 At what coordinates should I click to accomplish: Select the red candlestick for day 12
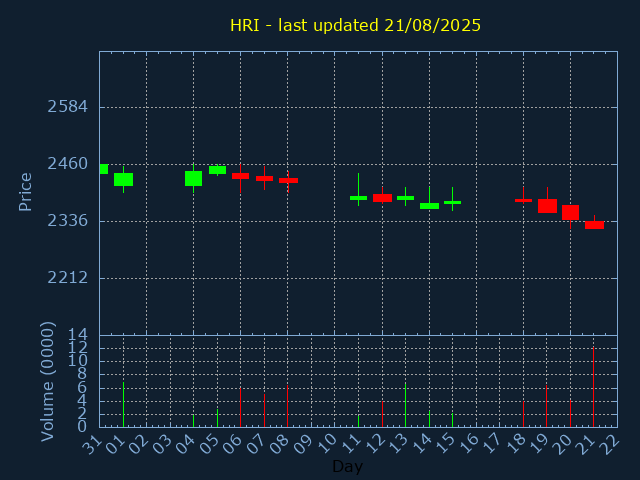(x=382, y=198)
